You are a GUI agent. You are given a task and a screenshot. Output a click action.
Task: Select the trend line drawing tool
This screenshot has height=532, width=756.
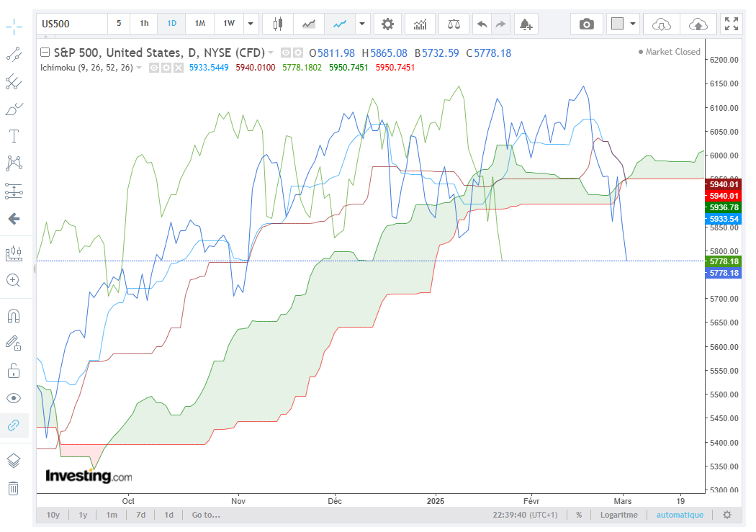[x=14, y=55]
